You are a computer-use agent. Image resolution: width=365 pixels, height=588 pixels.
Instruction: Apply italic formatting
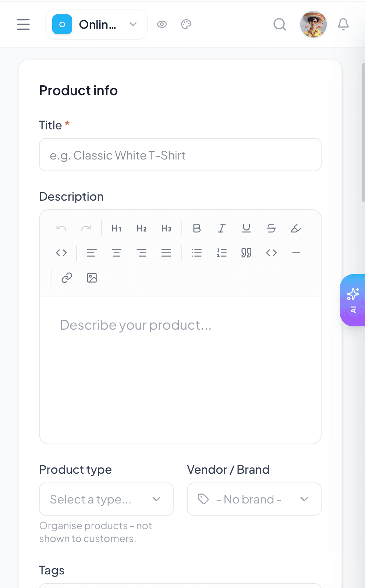click(x=222, y=228)
